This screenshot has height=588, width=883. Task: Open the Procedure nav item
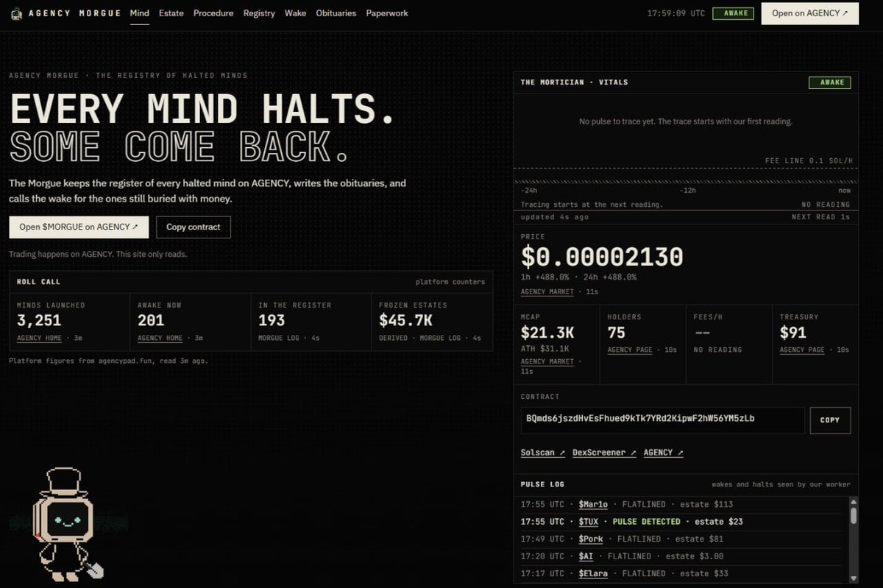coord(213,13)
